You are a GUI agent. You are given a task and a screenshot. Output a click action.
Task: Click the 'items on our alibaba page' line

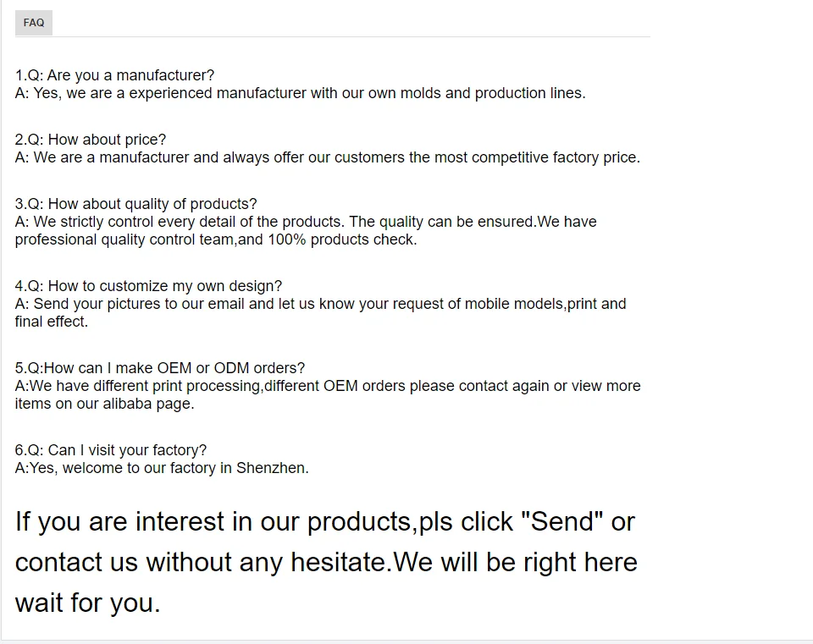point(104,404)
